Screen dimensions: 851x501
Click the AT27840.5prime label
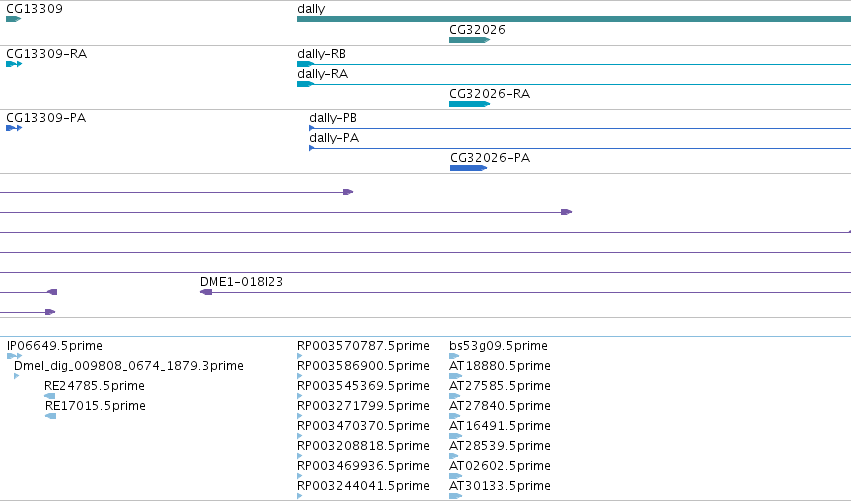(x=500, y=407)
